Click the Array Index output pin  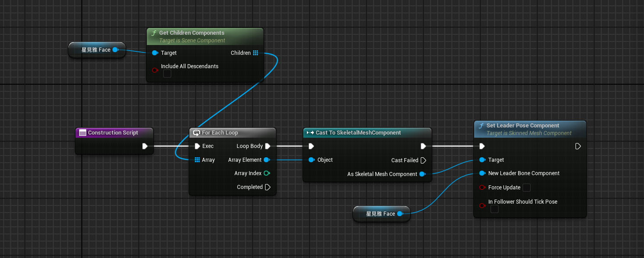click(x=266, y=173)
